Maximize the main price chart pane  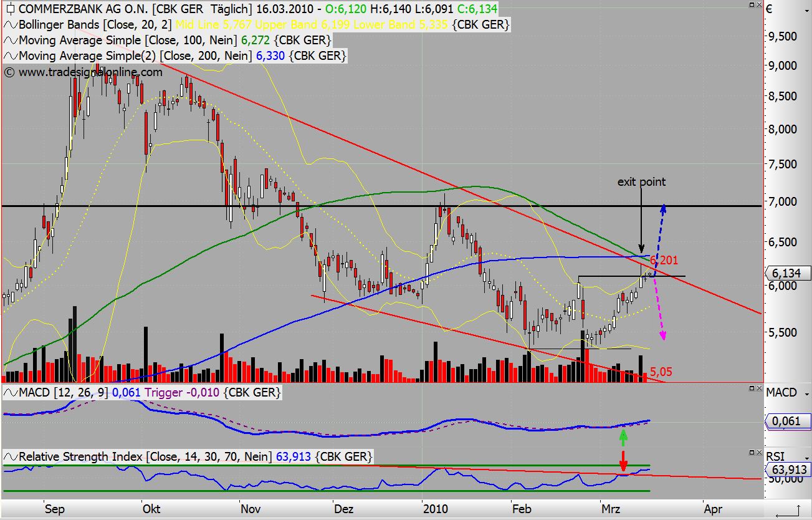(752, 4)
